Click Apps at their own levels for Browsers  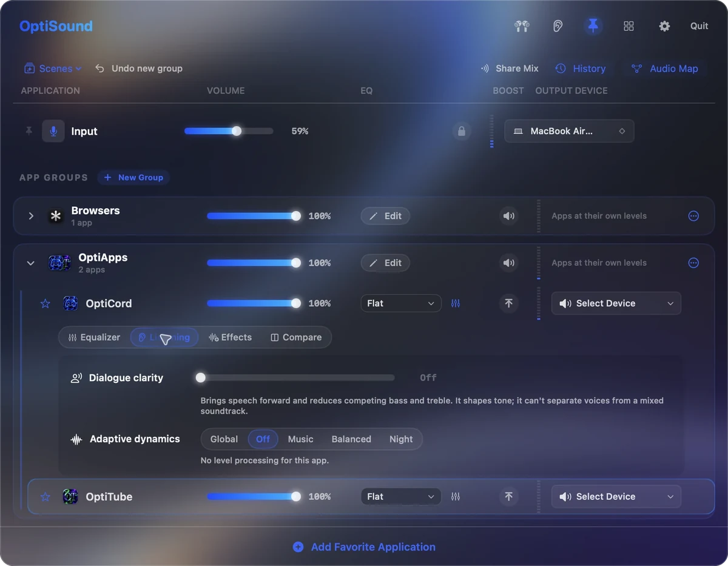[599, 216]
